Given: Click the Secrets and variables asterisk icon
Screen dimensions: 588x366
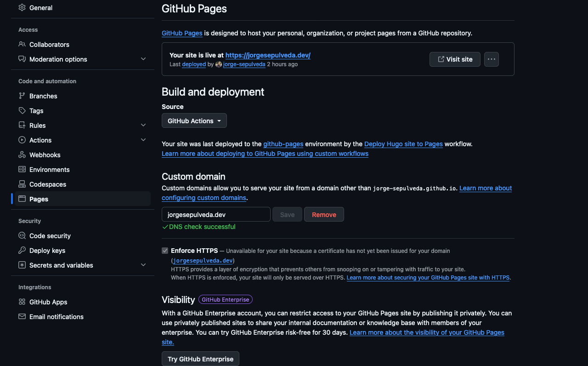Looking at the screenshot, I should point(22,265).
